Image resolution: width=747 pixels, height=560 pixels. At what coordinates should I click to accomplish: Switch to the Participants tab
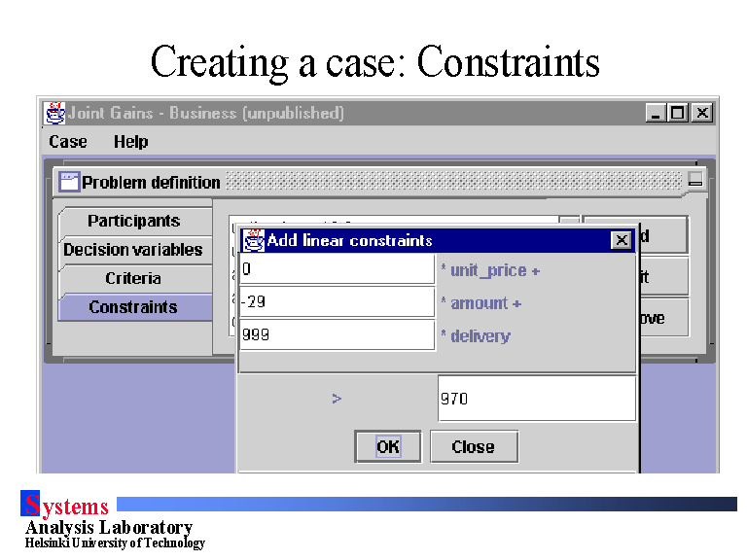133,221
